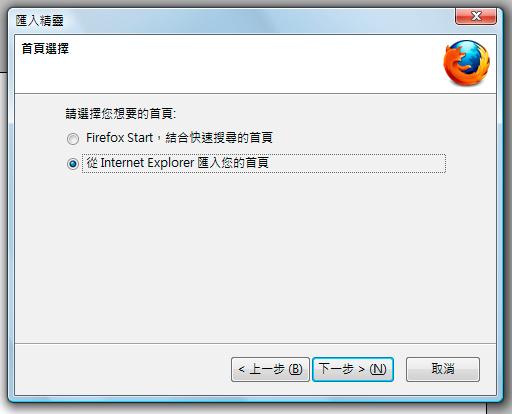512x414 pixels.
Task: Click the prompt text '請選擇您想要的首頁:'
Action: pos(121,114)
